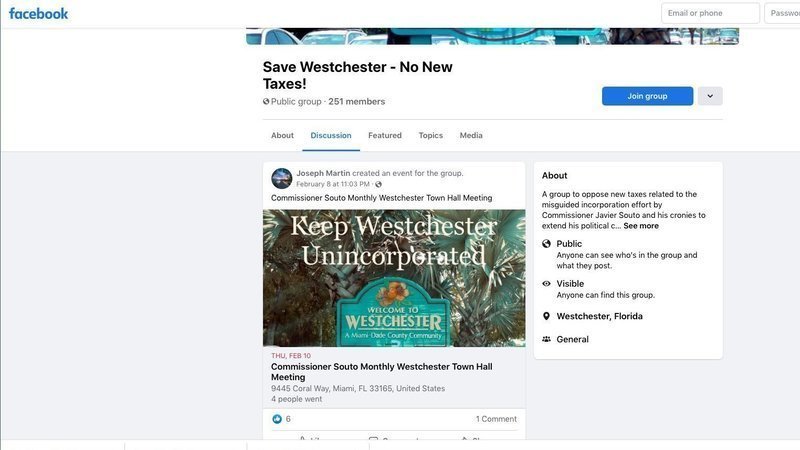The width and height of the screenshot is (800, 450).
Task: Focus the Email or phone field
Action: (710, 13)
